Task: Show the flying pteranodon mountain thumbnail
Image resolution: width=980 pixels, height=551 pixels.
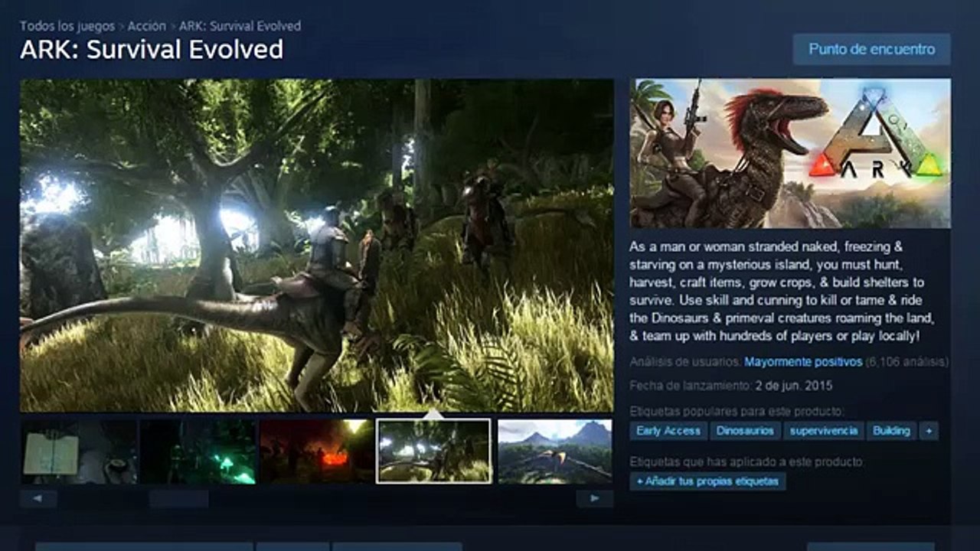Action: click(555, 451)
